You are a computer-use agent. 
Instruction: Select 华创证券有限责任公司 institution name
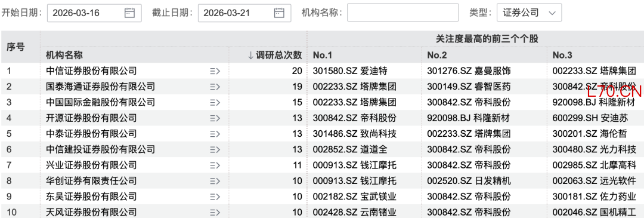pyautogui.click(x=91, y=182)
